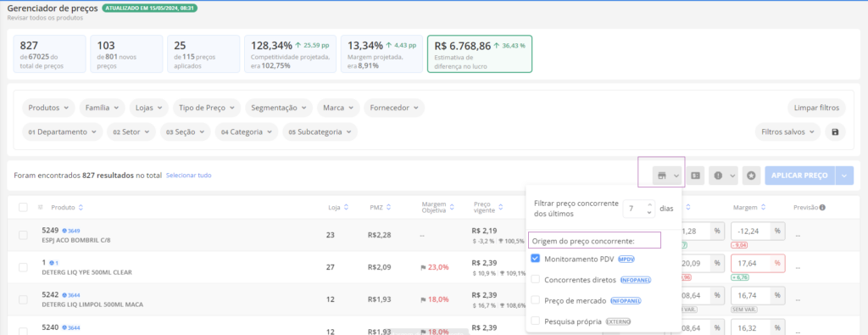Click the Previsão info icon
Screen dimensions: 868x335
coord(822,208)
